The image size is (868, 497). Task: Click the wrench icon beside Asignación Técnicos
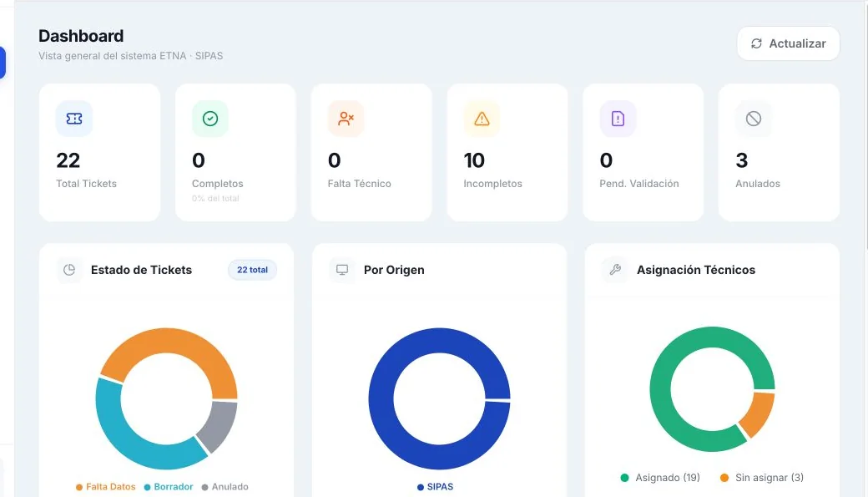[615, 270]
